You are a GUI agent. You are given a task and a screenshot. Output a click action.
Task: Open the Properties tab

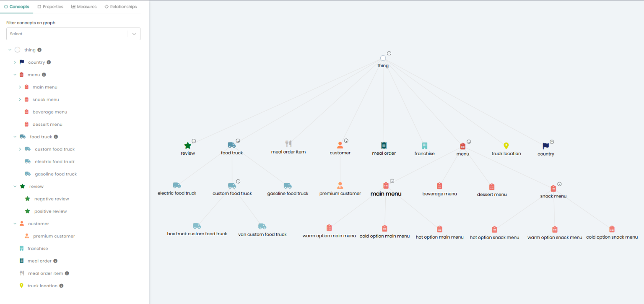50,6
